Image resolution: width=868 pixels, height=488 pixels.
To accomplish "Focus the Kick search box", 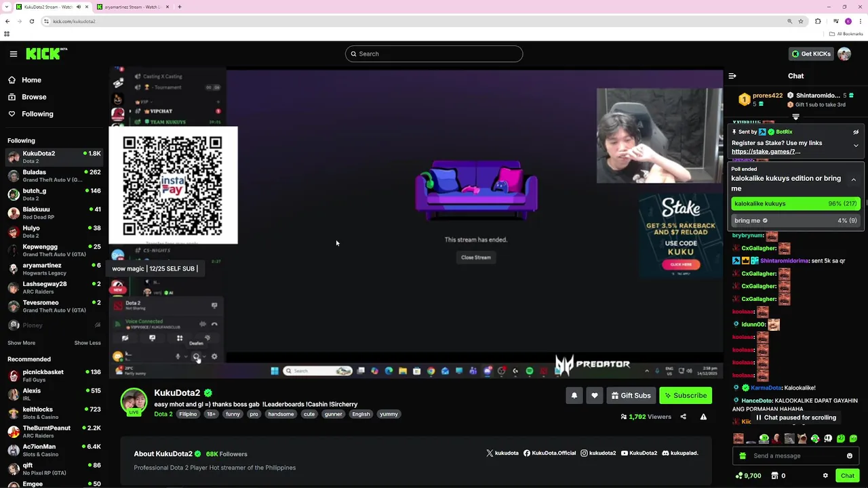I will pos(434,54).
